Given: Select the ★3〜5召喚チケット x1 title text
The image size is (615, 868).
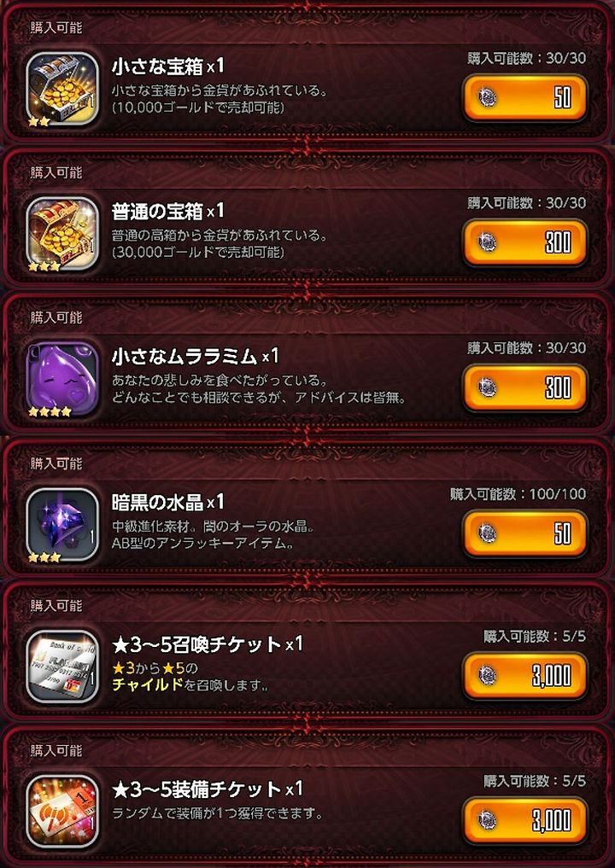Looking at the screenshot, I should click(208, 644).
